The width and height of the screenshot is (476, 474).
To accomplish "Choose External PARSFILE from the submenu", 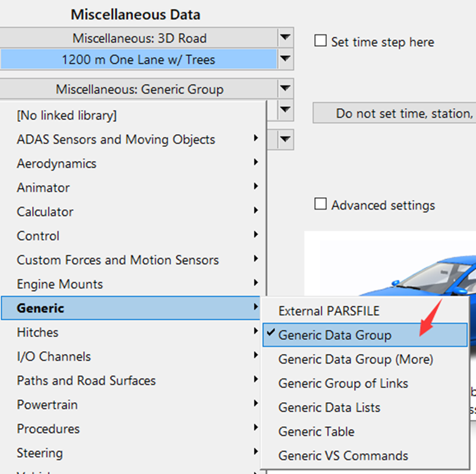I will click(329, 311).
